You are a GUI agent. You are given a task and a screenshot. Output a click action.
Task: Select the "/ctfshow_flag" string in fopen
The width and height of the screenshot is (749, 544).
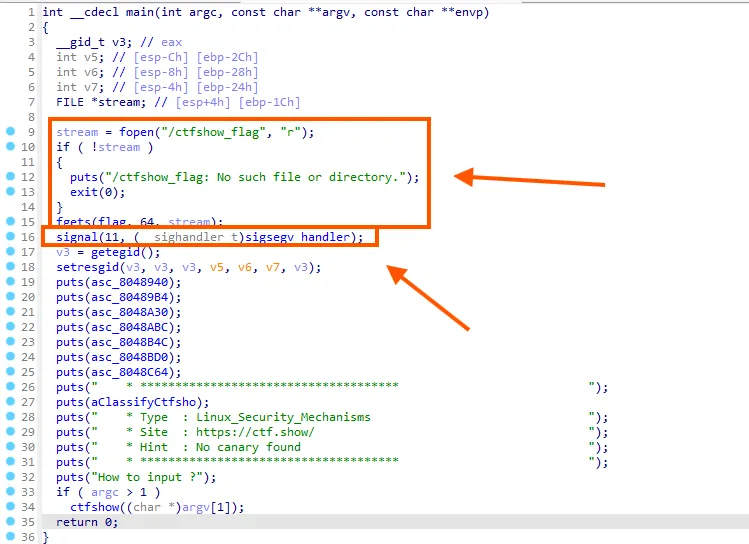[x=214, y=132]
